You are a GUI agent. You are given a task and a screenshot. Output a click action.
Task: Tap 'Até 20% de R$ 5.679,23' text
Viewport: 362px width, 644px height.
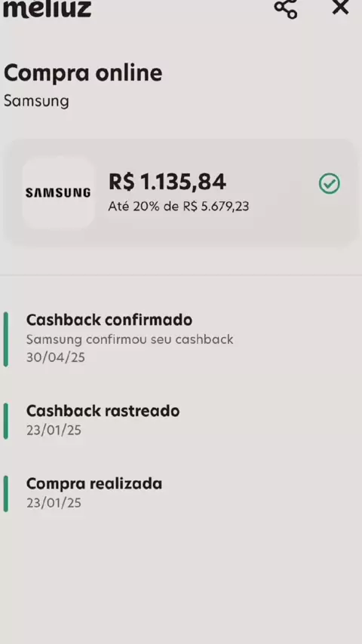(178, 206)
